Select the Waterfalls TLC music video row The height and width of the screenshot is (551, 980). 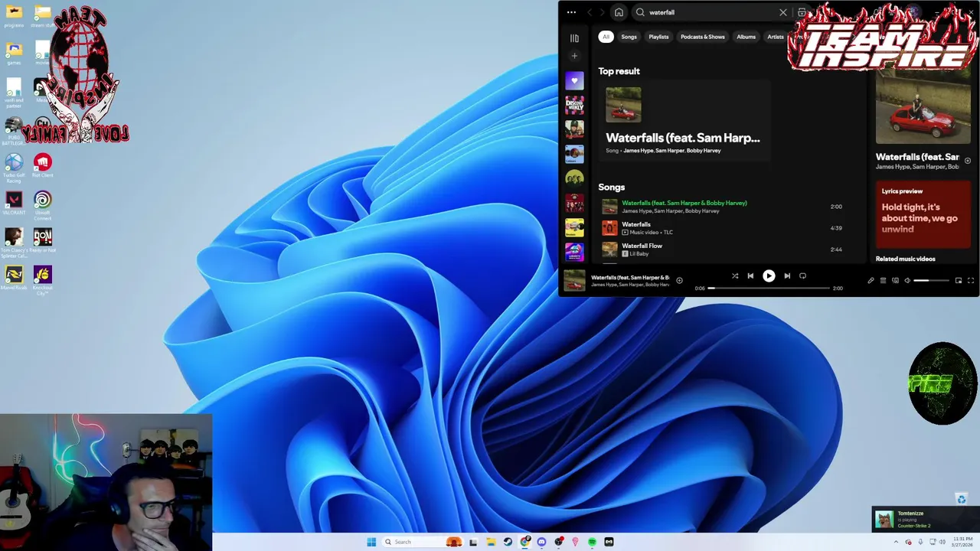click(723, 228)
